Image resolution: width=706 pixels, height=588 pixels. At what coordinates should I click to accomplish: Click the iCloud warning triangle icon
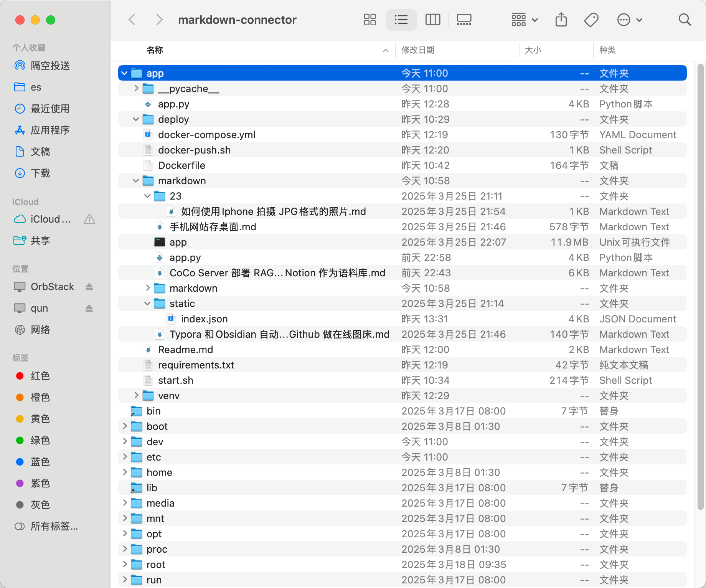(x=89, y=219)
